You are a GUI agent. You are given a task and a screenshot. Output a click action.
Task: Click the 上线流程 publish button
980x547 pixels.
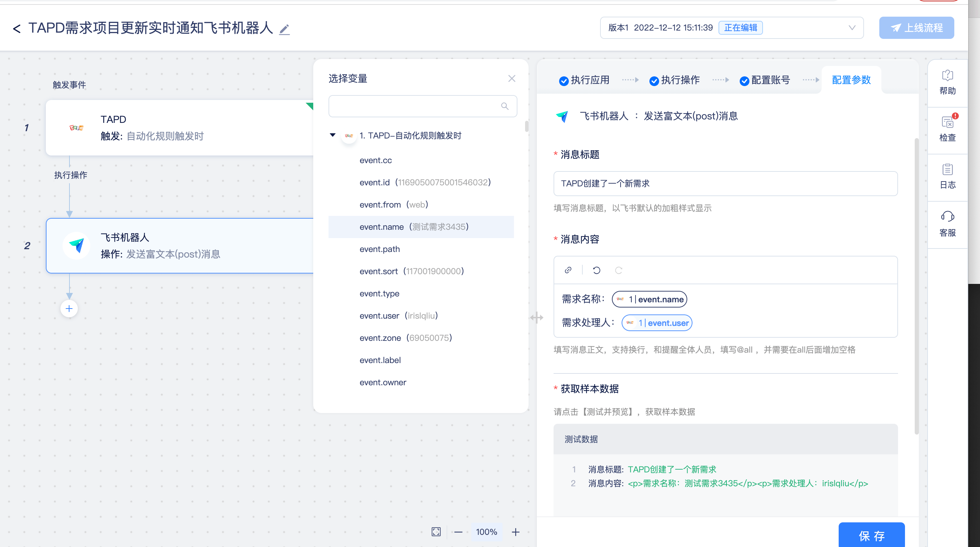tap(916, 28)
